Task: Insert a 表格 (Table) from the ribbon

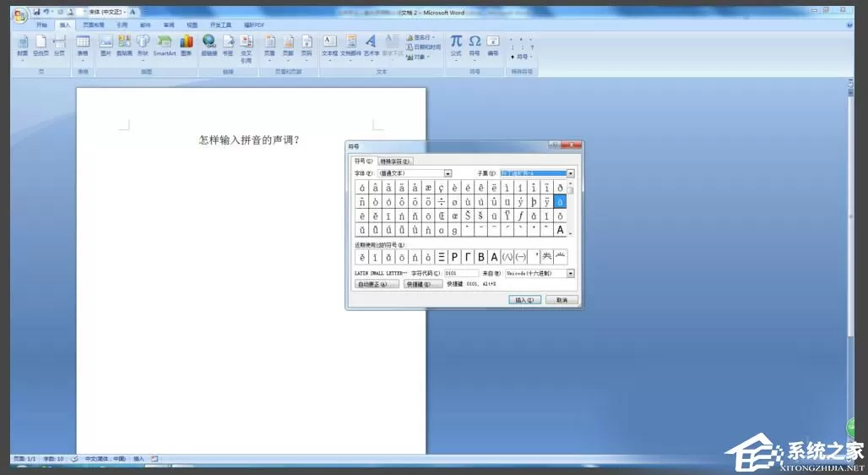Action: click(83, 46)
